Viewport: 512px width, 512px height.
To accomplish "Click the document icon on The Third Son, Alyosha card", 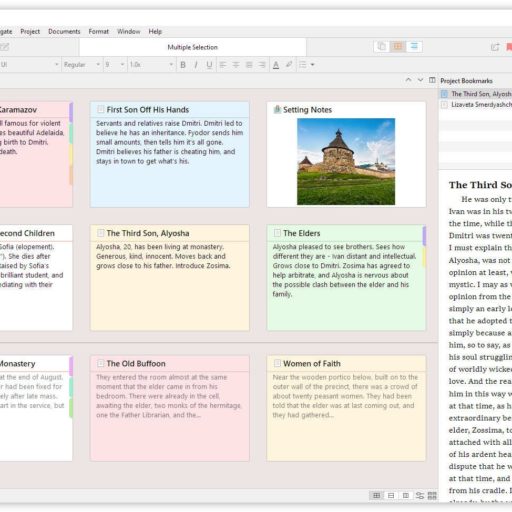I will [100, 233].
